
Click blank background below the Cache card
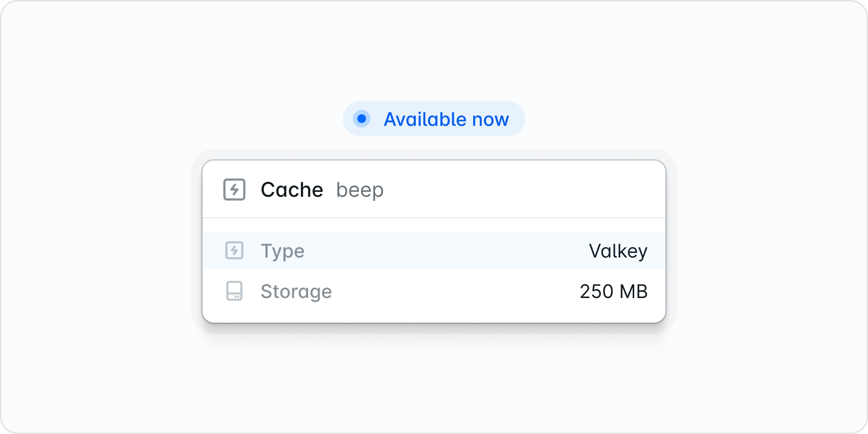pos(434,386)
